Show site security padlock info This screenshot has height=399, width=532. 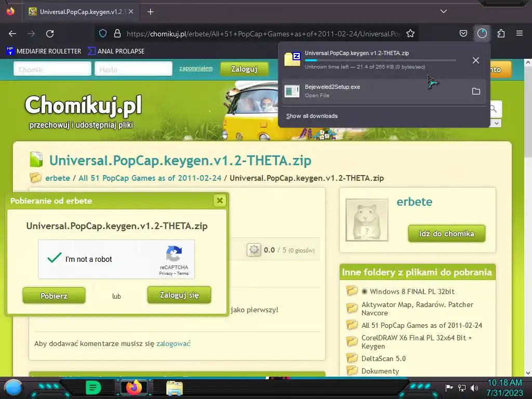click(117, 34)
